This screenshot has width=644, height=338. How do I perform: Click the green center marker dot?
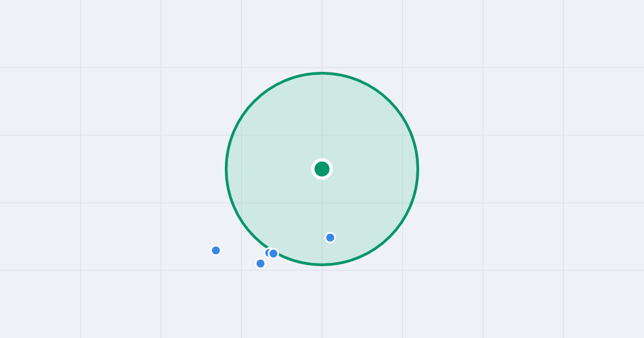coord(322,169)
